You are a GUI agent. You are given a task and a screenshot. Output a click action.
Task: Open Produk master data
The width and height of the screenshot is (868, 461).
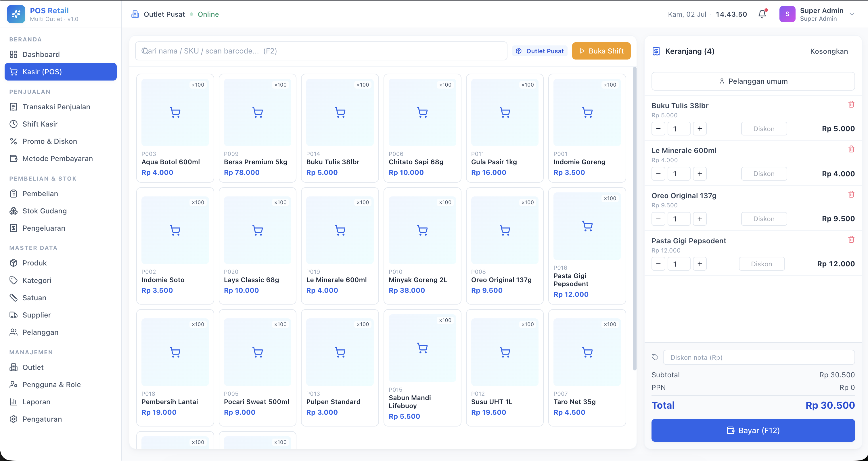[61, 263]
